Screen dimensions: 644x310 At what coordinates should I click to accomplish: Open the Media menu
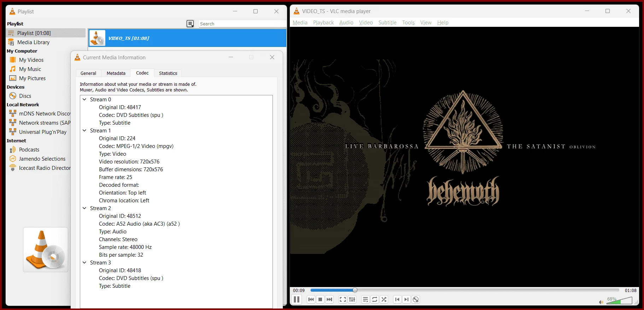300,23
